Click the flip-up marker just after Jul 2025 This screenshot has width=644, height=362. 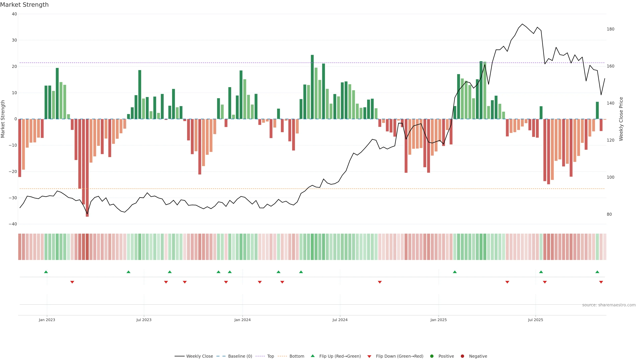(541, 272)
